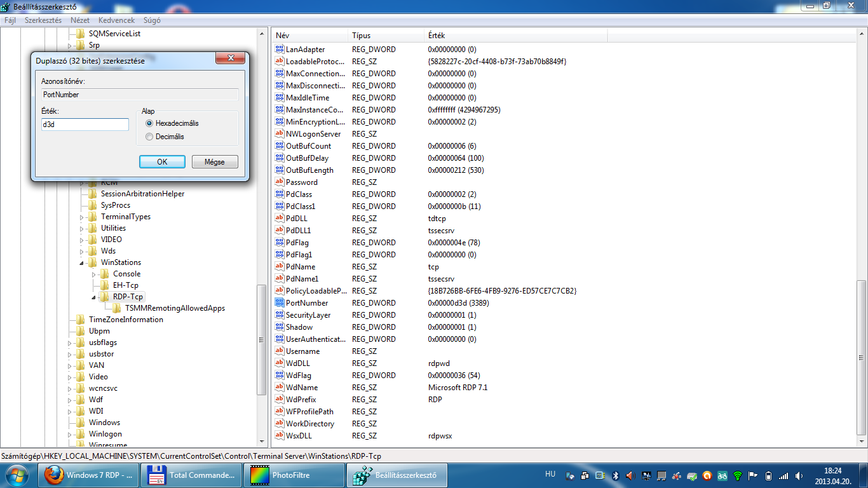Open the Szerkesztés menu
868x488 pixels.
point(43,20)
